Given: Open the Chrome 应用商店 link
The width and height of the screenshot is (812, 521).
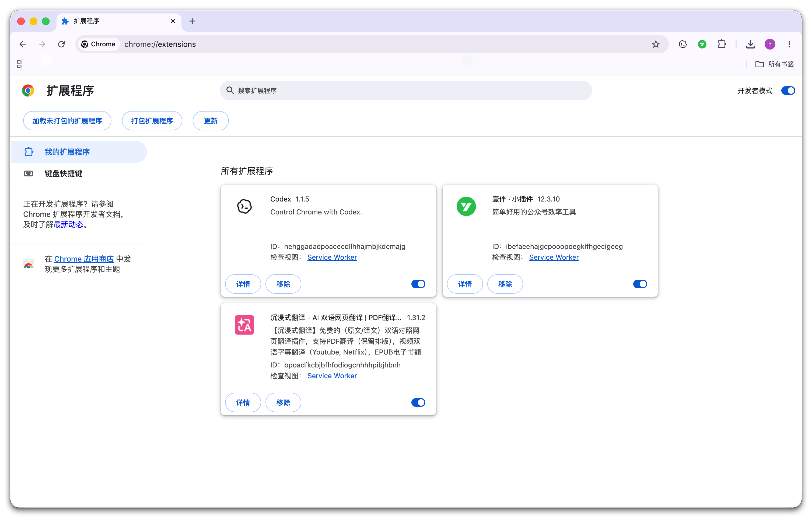Looking at the screenshot, I should click(84, 259).
